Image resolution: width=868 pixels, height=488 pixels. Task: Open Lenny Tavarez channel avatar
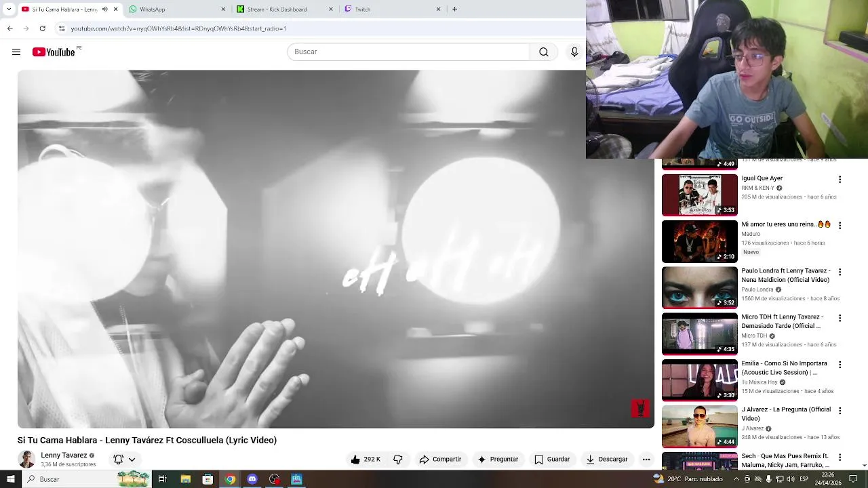pos(26,460)
